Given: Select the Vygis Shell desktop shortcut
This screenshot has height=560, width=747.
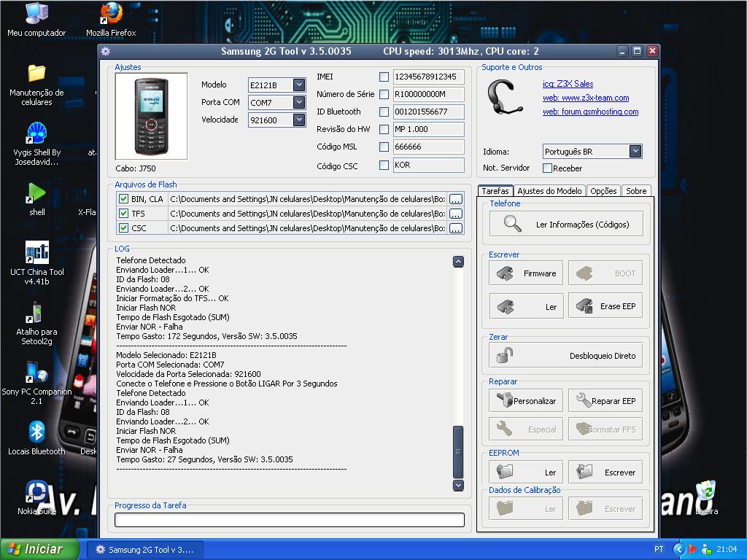Looking at the screenshot, I should 36,144.
